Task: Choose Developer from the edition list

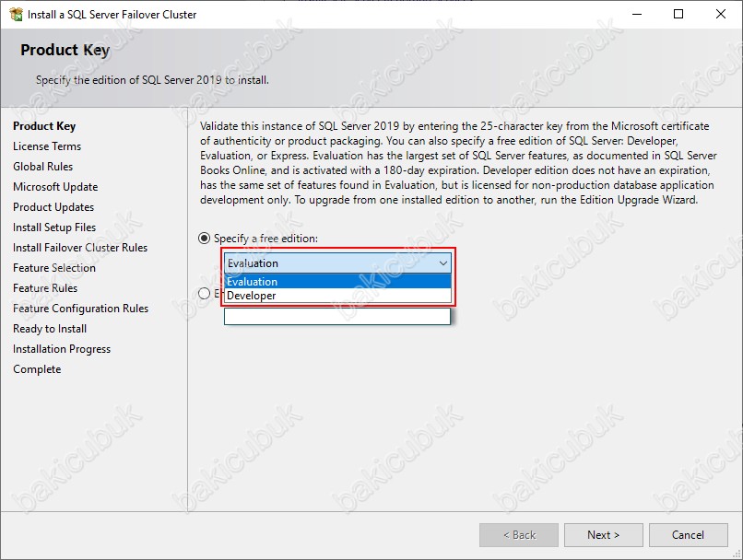Action: coord(338,296)
